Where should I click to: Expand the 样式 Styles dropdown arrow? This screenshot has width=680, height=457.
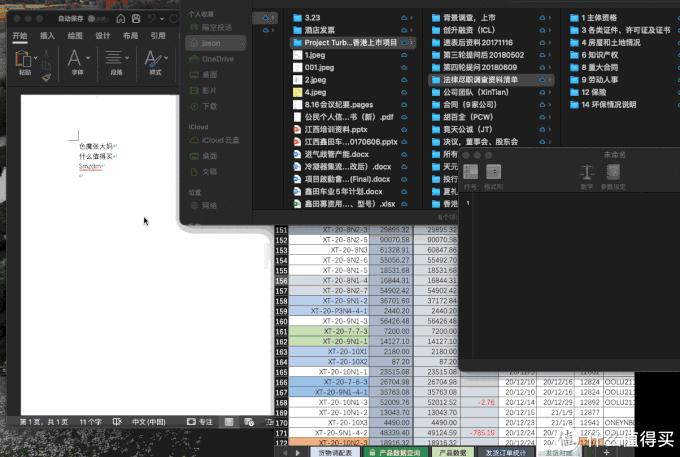click(x=166, y=58)
